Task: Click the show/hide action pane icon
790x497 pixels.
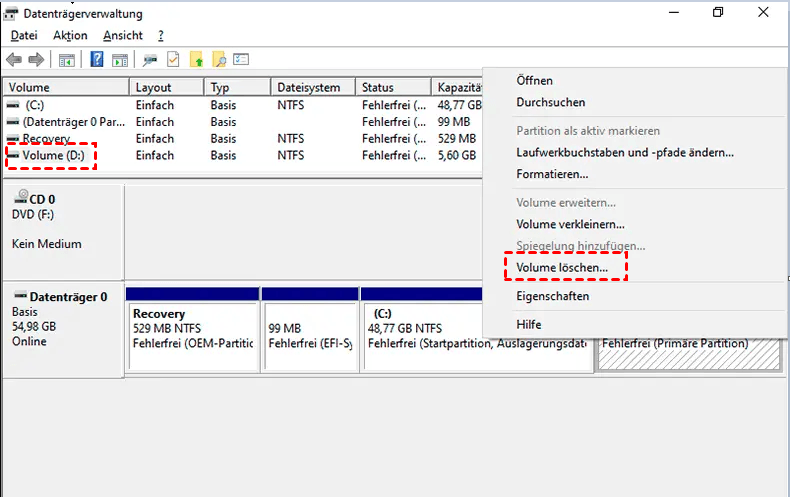Action: tap(119, 60)
